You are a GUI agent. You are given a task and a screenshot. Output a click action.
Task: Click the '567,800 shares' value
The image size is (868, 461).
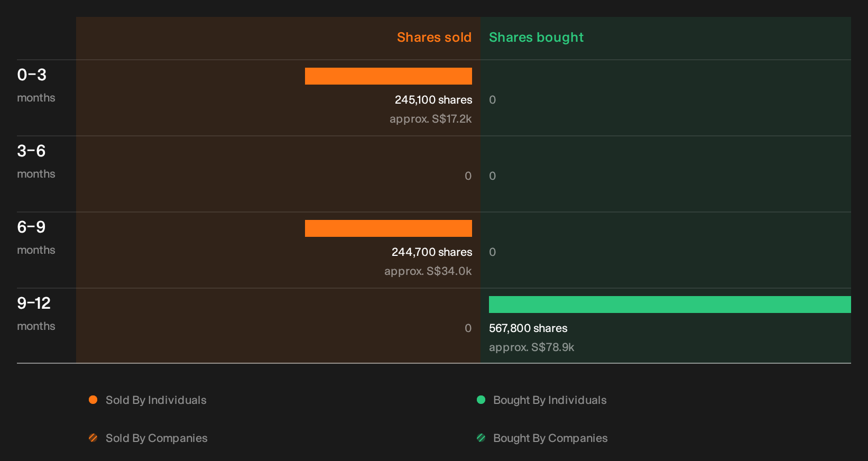click(x=528, y=328)
